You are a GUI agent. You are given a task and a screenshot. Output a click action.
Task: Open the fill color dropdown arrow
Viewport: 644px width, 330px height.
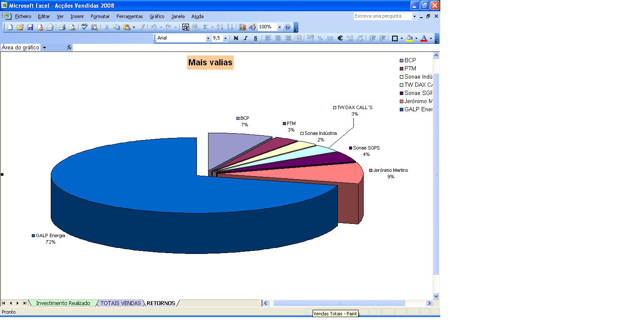416,38
